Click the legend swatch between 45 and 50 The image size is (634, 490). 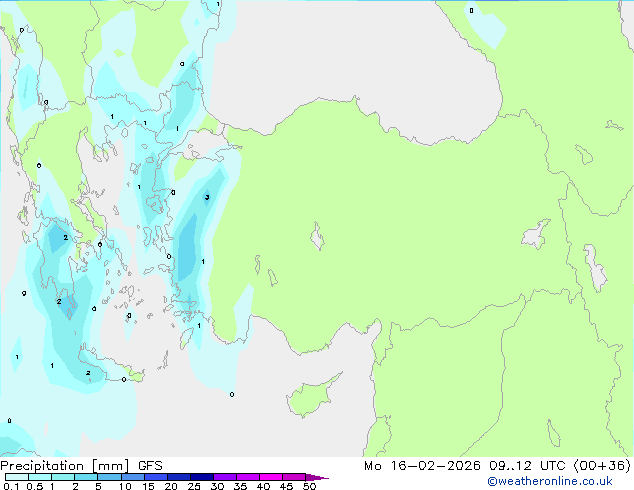294,477
